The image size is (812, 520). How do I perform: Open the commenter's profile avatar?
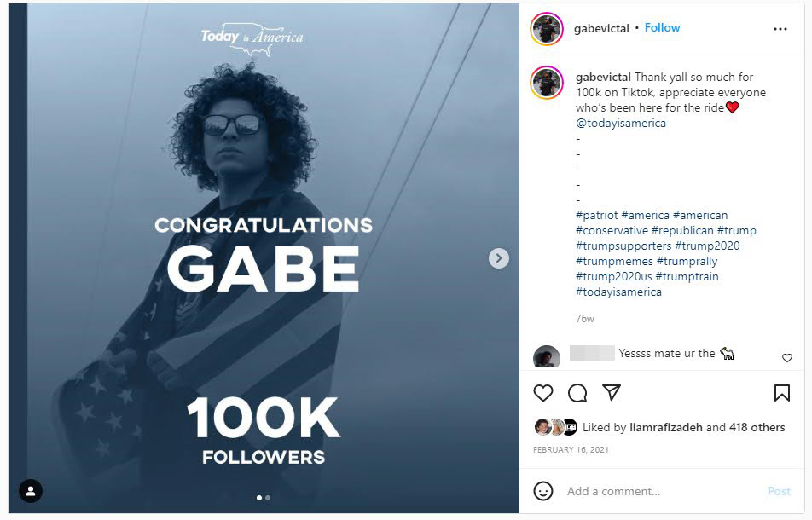point(547,356)
